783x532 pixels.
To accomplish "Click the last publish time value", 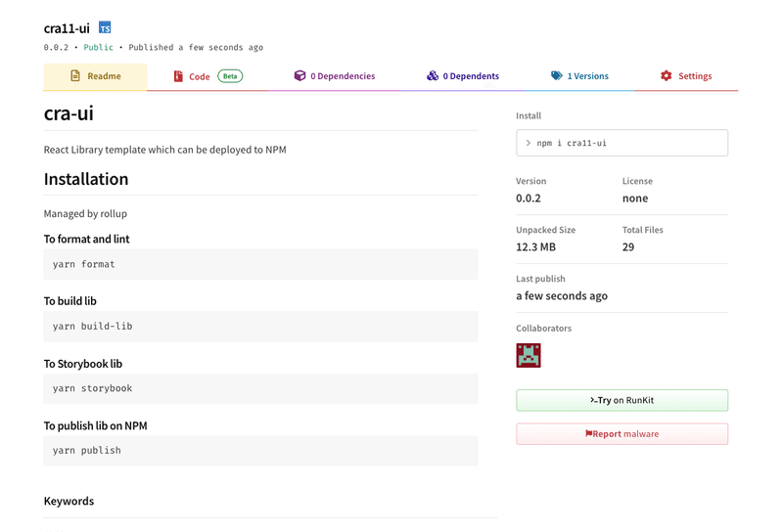I will (x=562, y=296).
